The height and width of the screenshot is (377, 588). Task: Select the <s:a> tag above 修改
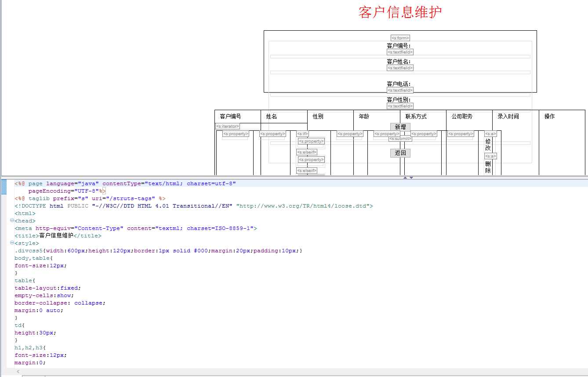coord(490,134)
